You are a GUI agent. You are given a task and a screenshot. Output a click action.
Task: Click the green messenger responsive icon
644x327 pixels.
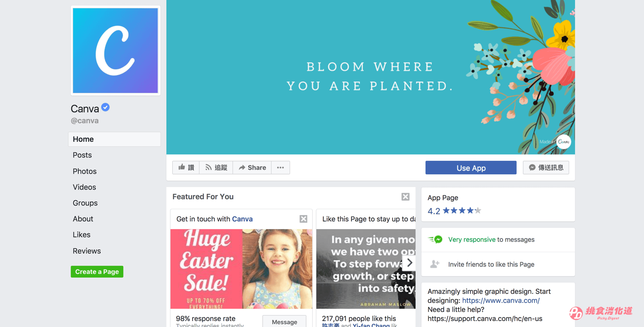coord(435,240)
